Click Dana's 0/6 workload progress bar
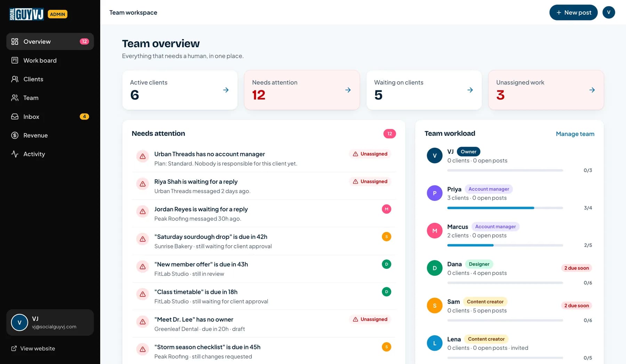 click(505, 283)
